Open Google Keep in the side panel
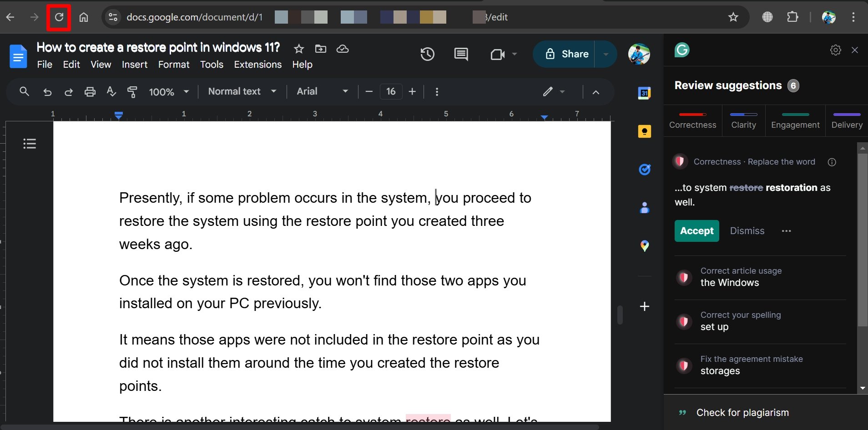This screenshot has width=868, height=430. [644, 131]
